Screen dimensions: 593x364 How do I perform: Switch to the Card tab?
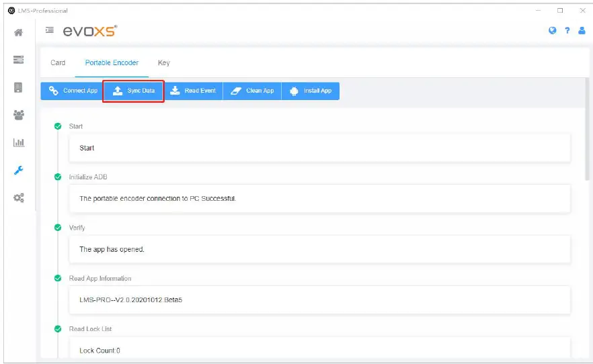click(58, 62)
